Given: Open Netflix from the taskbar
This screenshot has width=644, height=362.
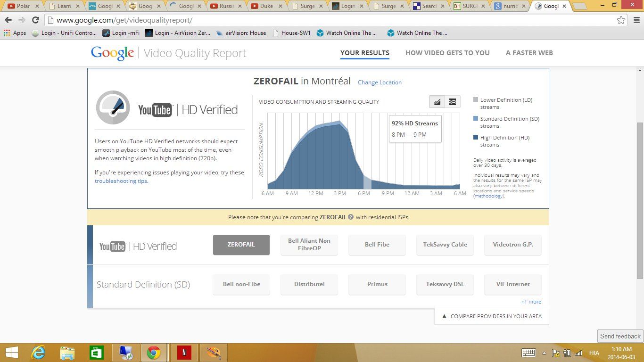Looking at the screenshot, I should coord(184,352).
